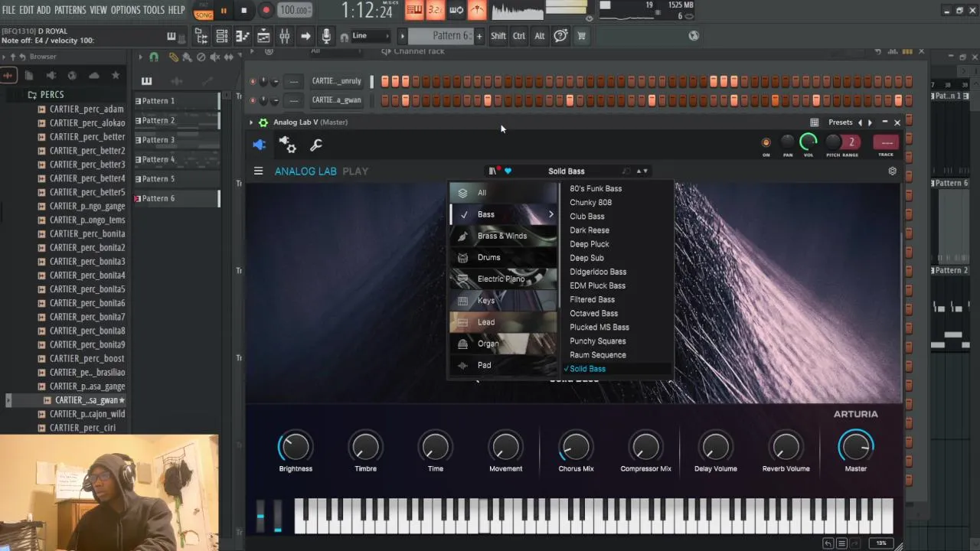The height and width of the screenshot is (551, 980).
Task: Click the PITCH RANGE value 2
Action: coord(851,142)
